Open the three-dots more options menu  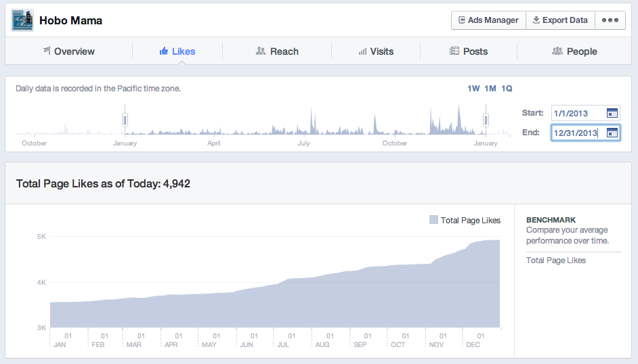point(610,20)
